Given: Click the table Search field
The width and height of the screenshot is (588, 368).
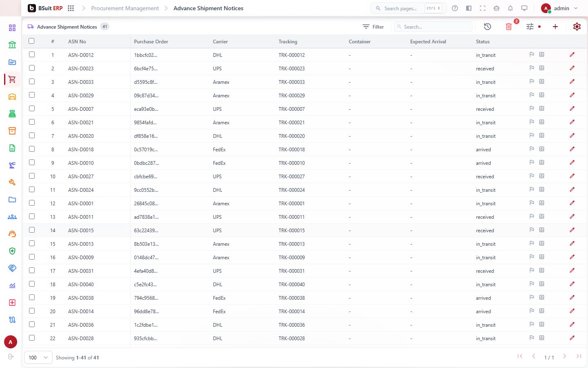Looking at the screenshot, I should (x=433, y=27).
